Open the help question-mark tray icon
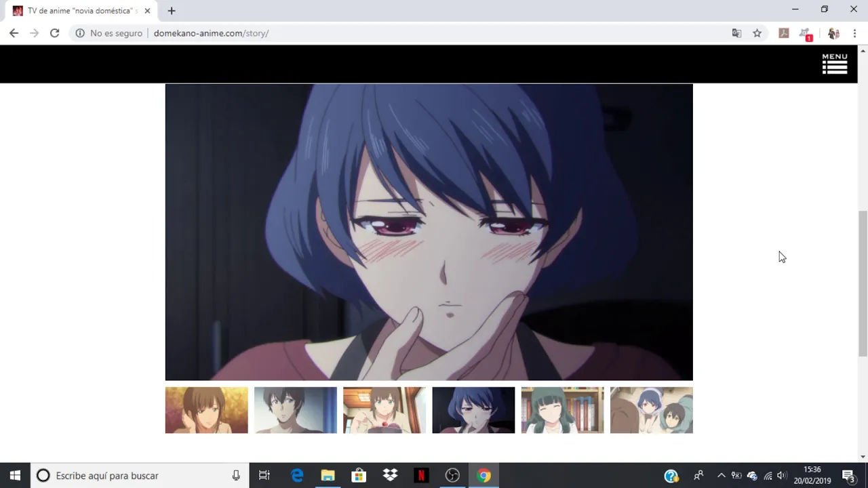868x488 pixels. [x=671, y=475]
